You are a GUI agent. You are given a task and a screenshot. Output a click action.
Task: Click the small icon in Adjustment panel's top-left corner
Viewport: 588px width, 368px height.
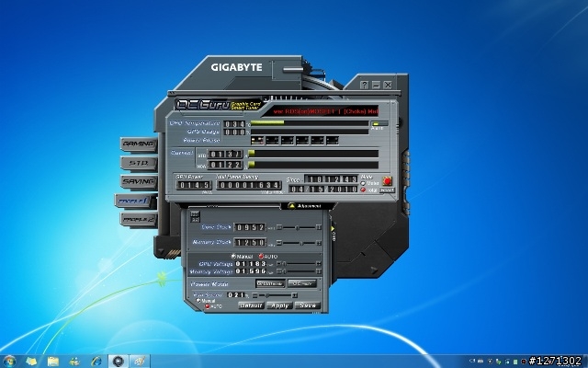tap(195, 217)
